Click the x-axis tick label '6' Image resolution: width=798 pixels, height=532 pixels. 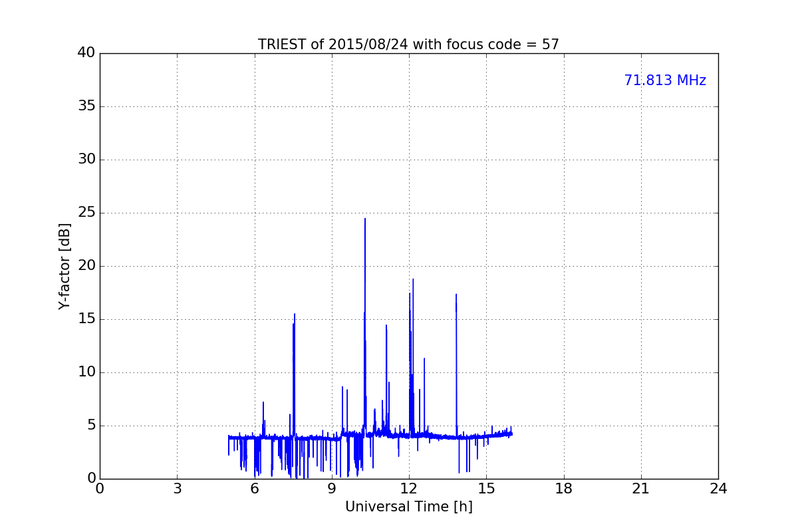pyautogui.click(x=254, y=488)
